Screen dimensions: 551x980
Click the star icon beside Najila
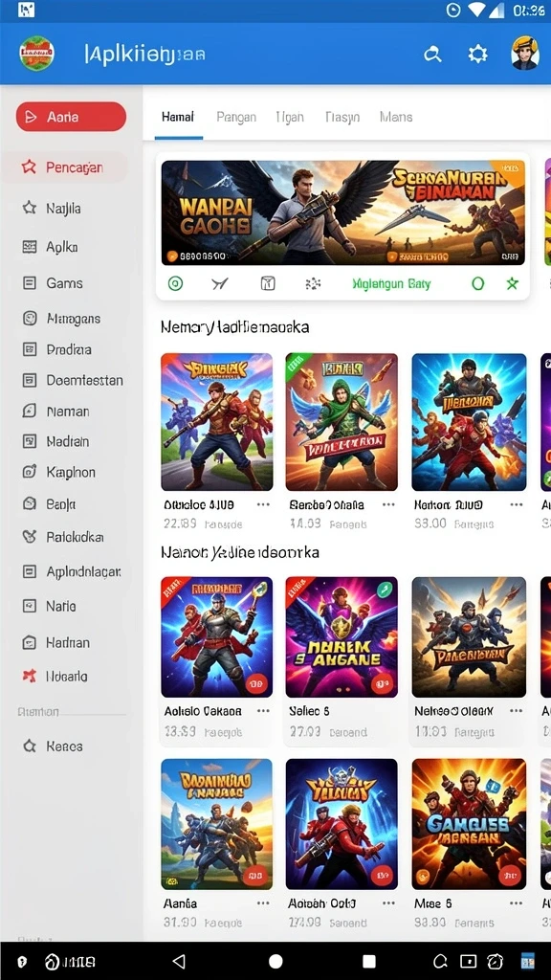click(x=30, y=208)
